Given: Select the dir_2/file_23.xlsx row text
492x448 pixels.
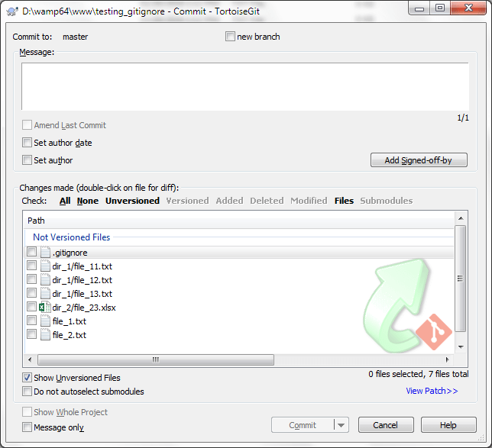Looking at the screenshot, I should 84,308.
